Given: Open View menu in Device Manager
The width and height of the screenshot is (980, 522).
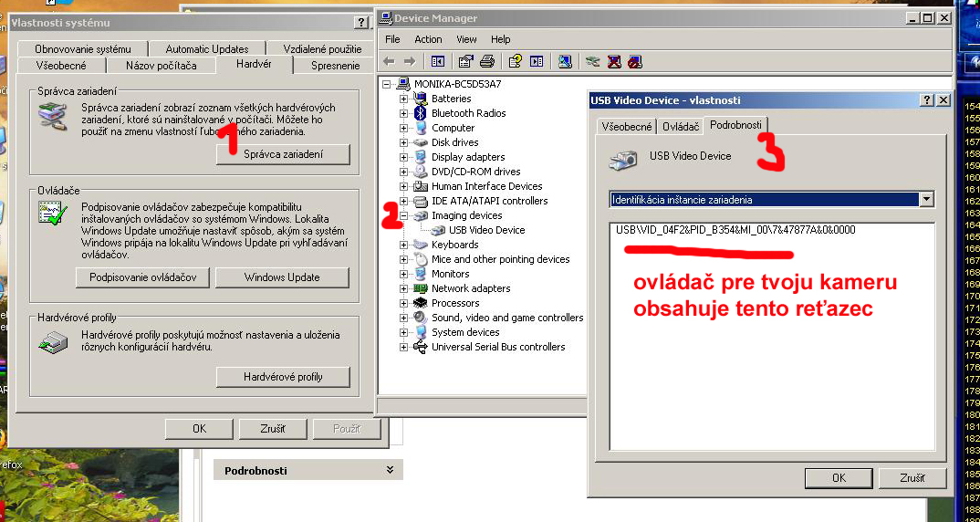Looking at the screenshot, I should click(x=466, y=38).
